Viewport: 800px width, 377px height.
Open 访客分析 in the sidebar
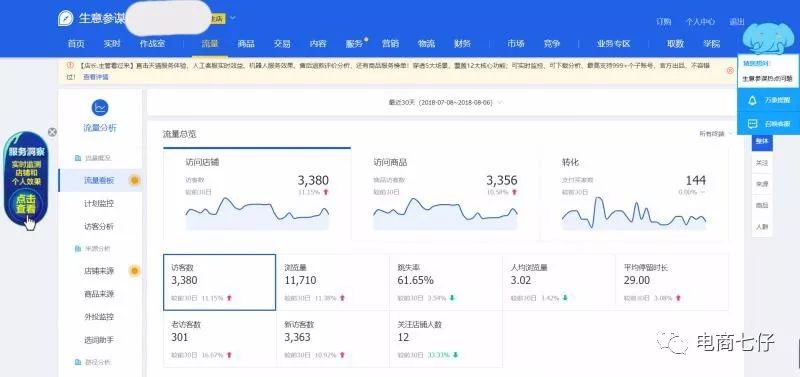tap(99, 227)
